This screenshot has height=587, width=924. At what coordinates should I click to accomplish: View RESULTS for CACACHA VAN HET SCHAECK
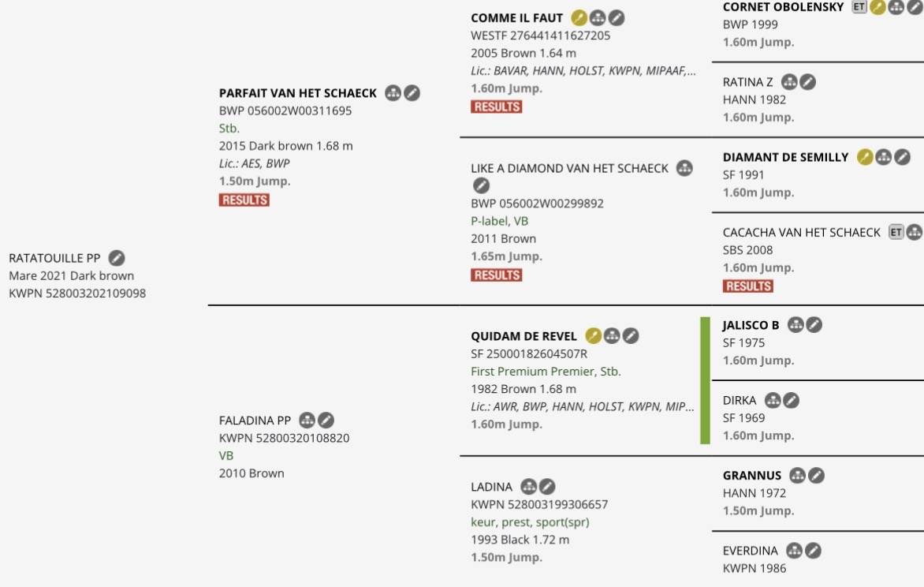click(747, 286)
